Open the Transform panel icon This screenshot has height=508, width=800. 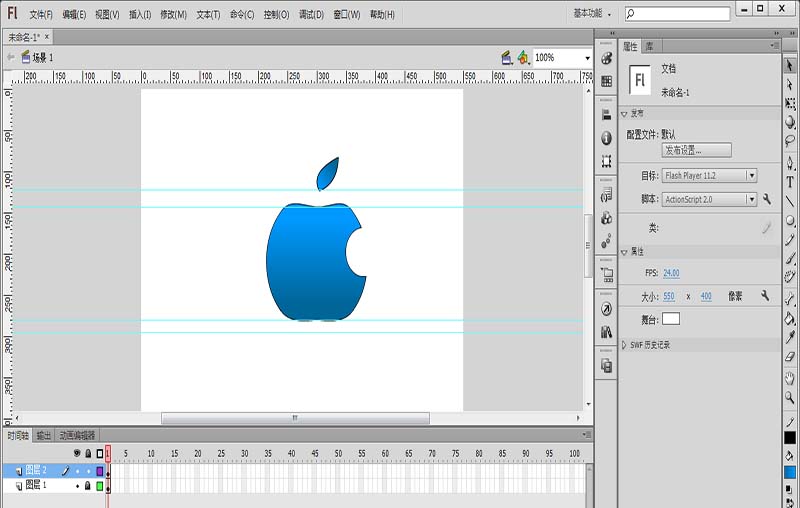point(606,161)
